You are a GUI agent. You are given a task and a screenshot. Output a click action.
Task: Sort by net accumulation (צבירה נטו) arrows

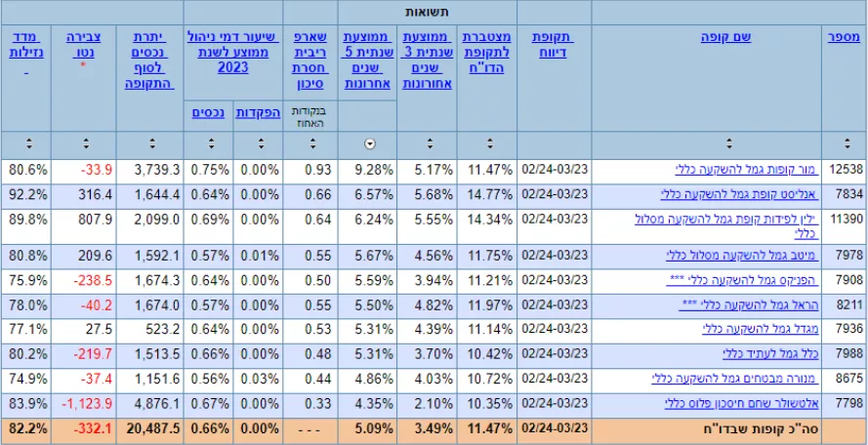click(x=85, y=144)
